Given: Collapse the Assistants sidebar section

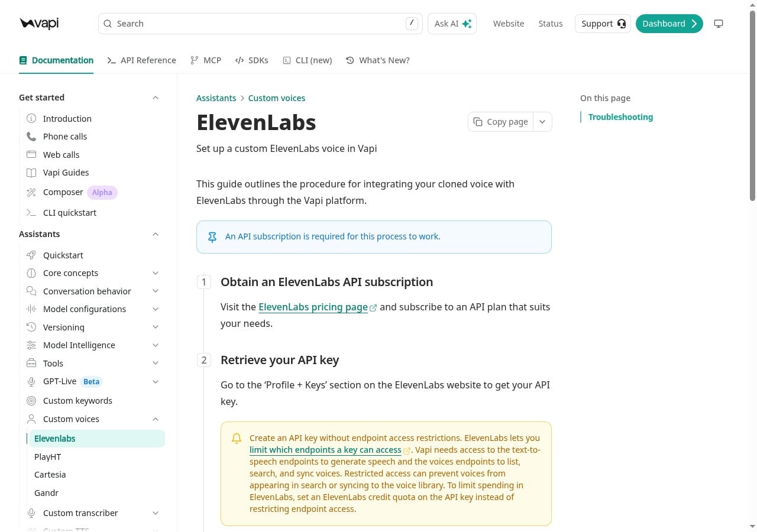Looking at the screenshot, I should [156, 234].
